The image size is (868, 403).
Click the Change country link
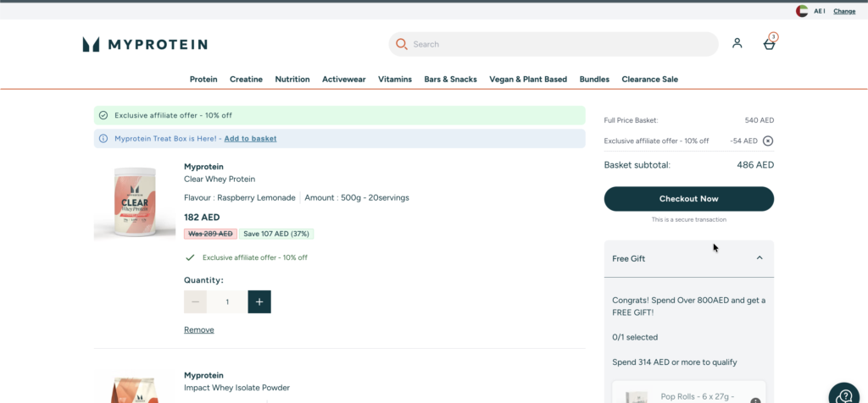(x=844, y=11)
